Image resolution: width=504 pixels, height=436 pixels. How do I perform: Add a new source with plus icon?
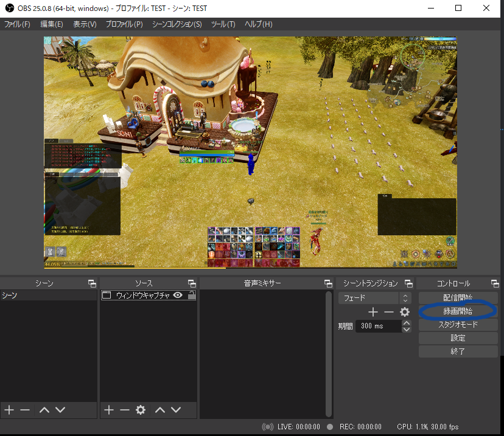pos(108,410)
